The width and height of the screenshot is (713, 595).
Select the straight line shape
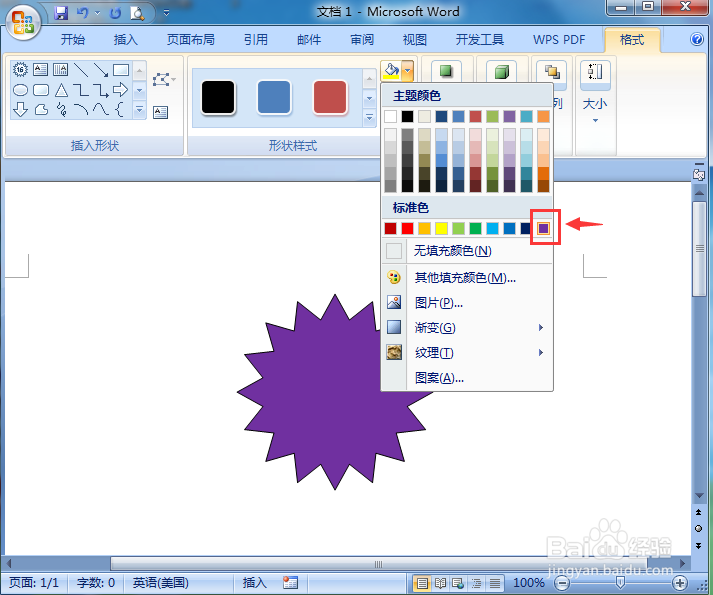tap(81, 70)
